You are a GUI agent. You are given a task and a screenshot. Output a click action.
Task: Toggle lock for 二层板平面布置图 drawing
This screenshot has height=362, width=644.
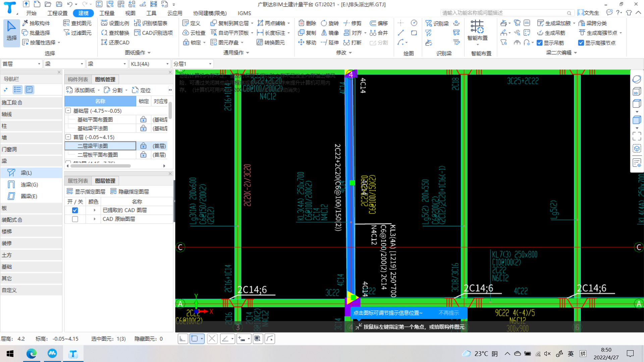point(143,155)
